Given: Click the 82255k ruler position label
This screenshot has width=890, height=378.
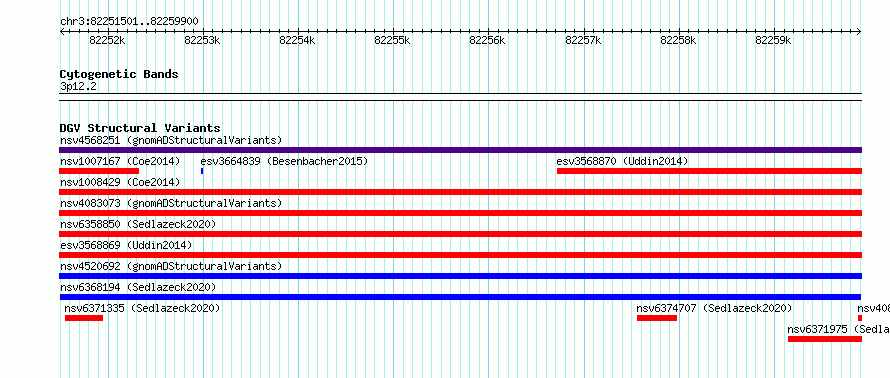Looking at the screenshot, I should pyautogui.click(x=393, y=40).
